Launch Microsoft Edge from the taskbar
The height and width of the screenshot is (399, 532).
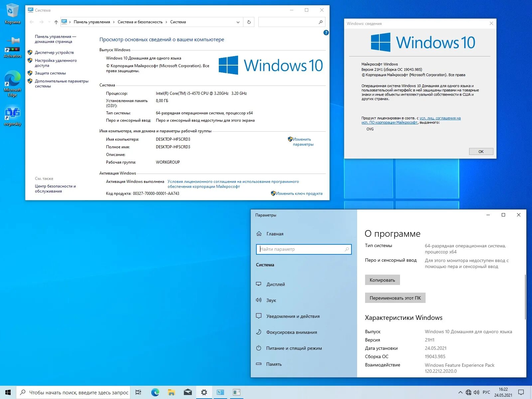coord(155,392)
